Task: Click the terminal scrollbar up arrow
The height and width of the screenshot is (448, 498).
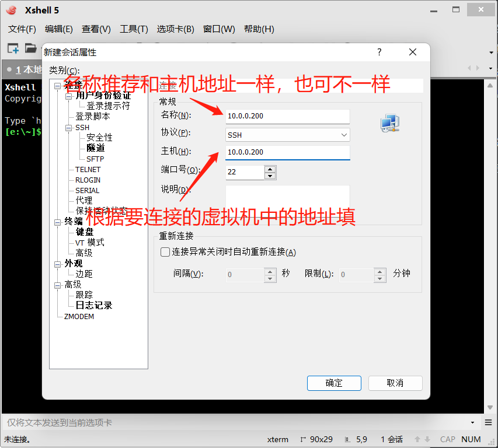Action: [x=490, y=85]
